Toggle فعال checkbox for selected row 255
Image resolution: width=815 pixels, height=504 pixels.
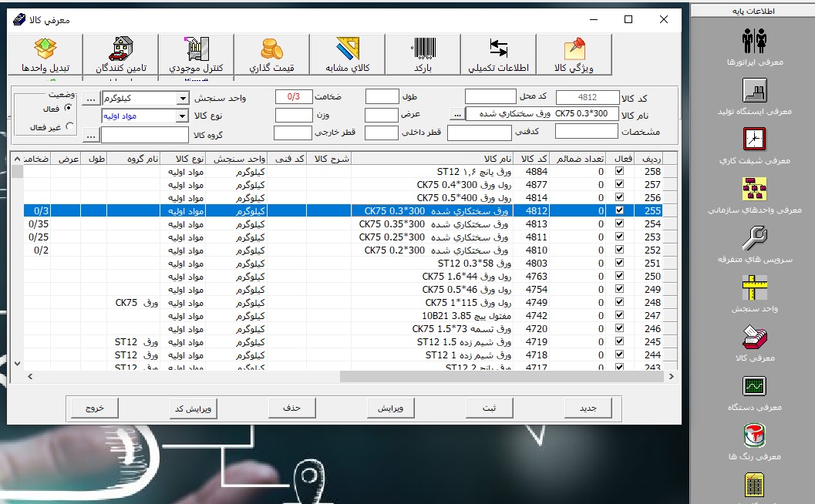(x=619, y=210)
